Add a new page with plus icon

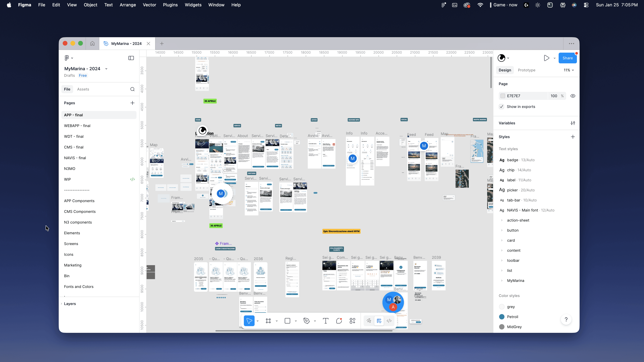point(132,103)
